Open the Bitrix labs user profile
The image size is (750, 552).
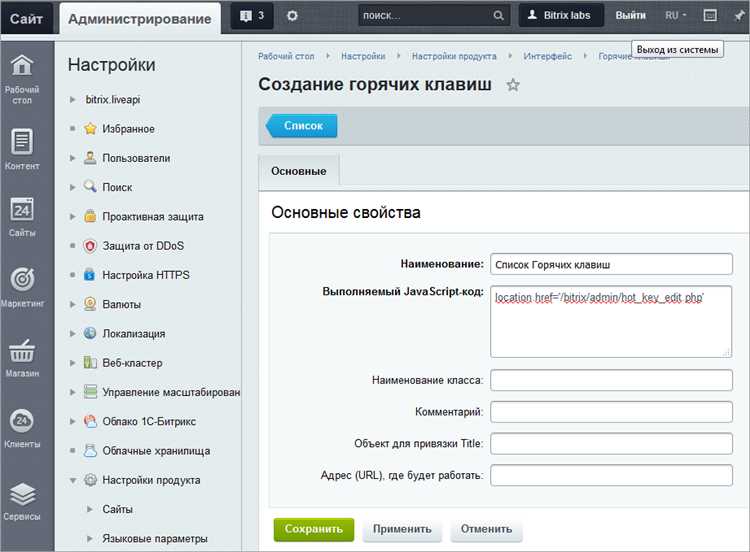(x=561, y=16)
